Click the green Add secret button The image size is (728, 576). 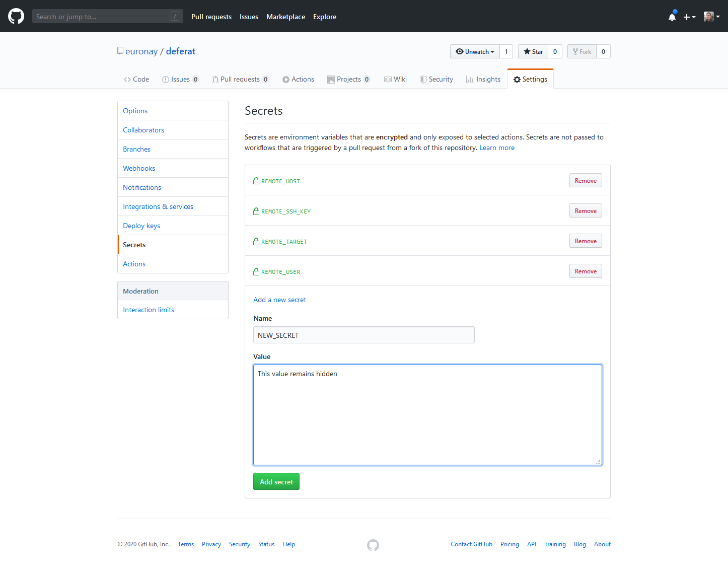coord(276,481)
